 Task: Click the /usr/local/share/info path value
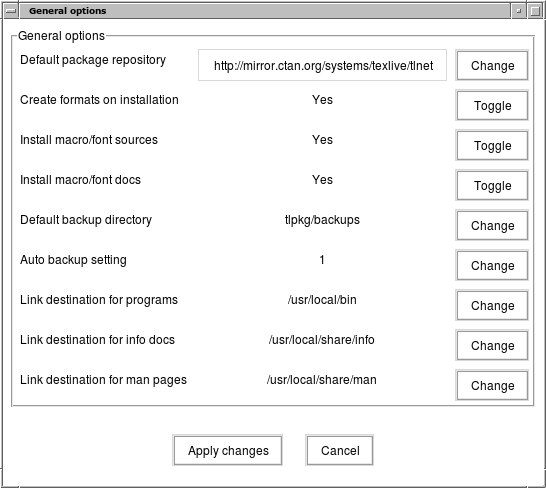coord(321,340)
